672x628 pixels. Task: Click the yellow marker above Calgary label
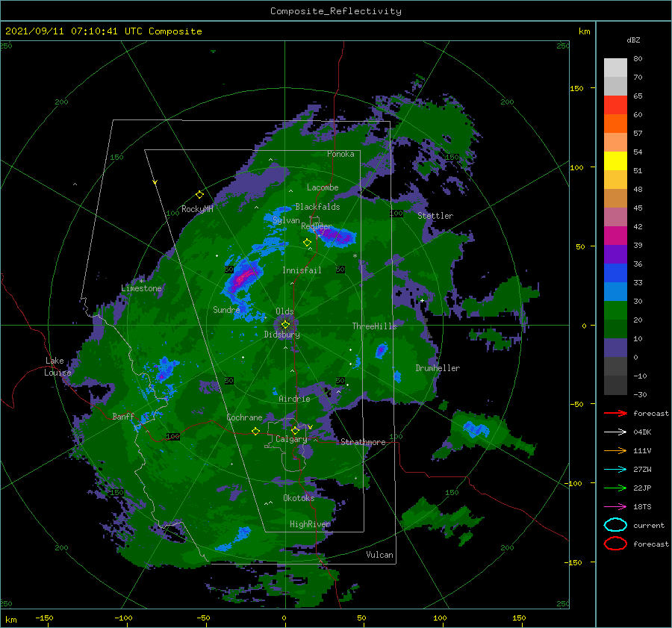pyautogui.click(x=295, y=430)
